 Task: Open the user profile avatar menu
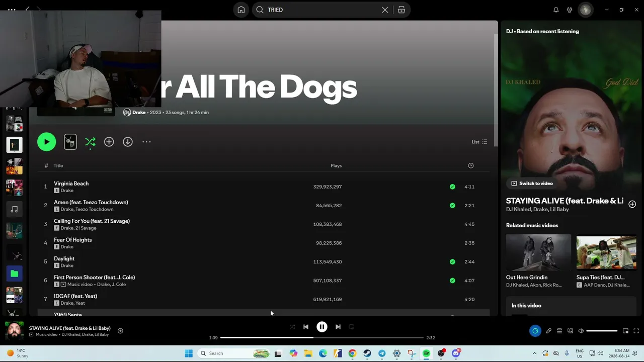pyautogui.click(x=585, y=10)
